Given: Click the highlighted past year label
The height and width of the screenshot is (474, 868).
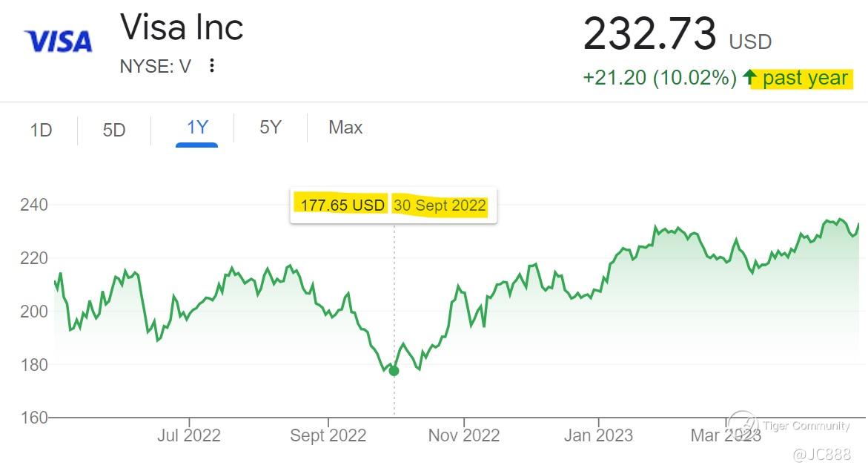Looking at the screenshot, I should (x=805, y=77).
